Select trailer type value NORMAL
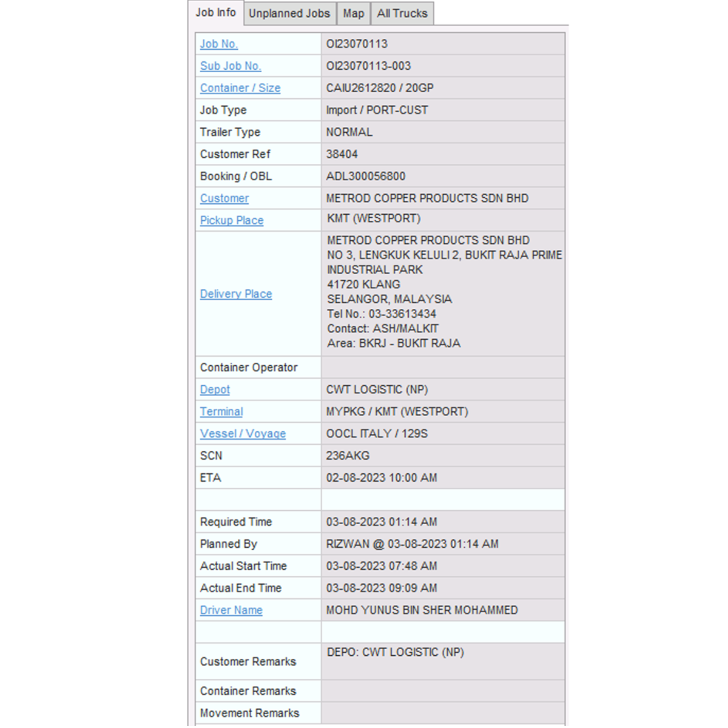 pos(349,132)
